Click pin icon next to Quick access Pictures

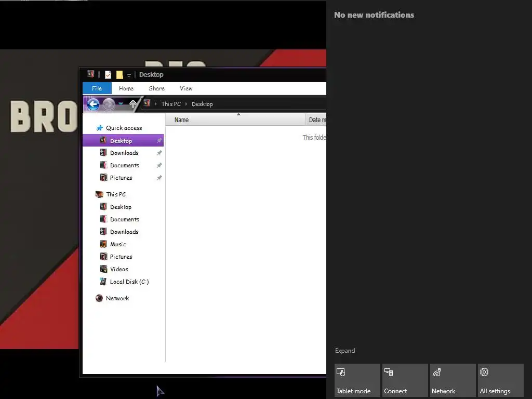(159, 178)
